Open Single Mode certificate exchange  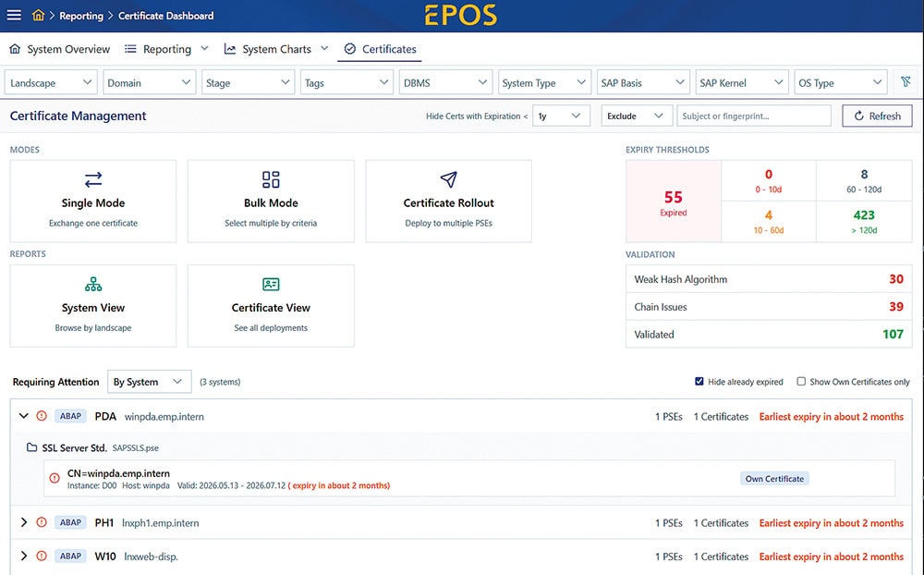click(x=93, y=202)
